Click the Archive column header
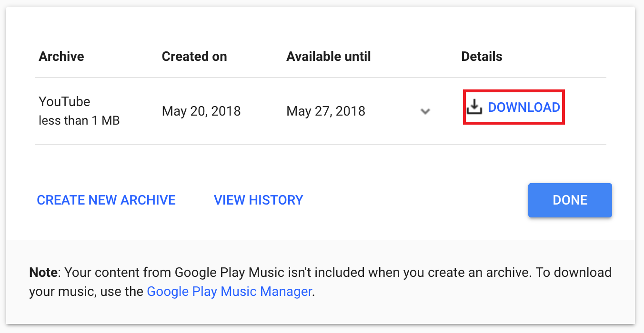 [x=61, y=56]
